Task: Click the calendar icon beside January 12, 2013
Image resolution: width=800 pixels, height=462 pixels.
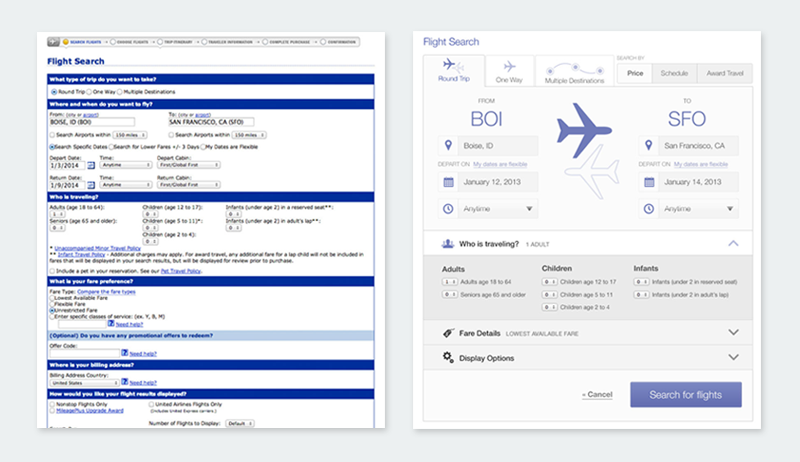Action: point(448,182)
